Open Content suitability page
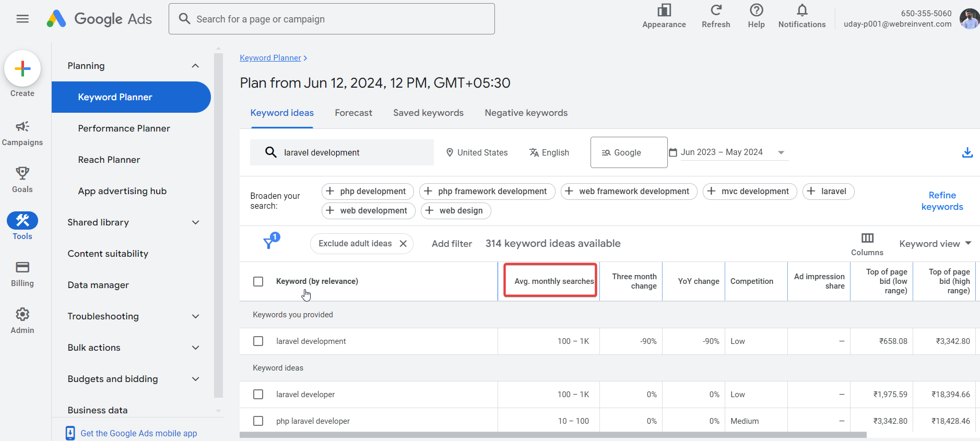 point(108,254)
